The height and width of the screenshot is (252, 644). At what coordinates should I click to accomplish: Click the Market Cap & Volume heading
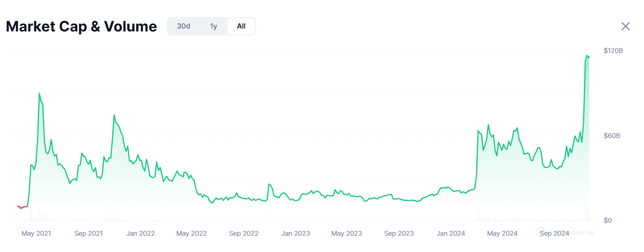coord(81,26)
